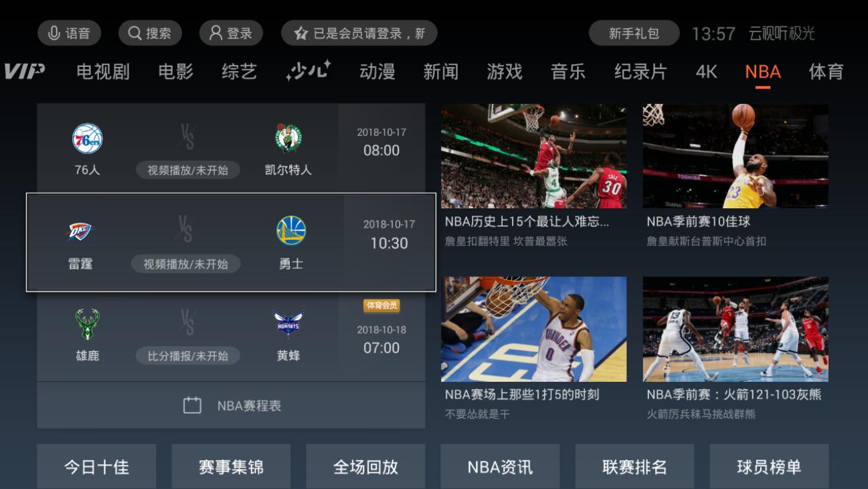Viewport: 868px width, 489px height.
Task: Switch to the 电视剧 tab
Action: click(x=103, y=72)
